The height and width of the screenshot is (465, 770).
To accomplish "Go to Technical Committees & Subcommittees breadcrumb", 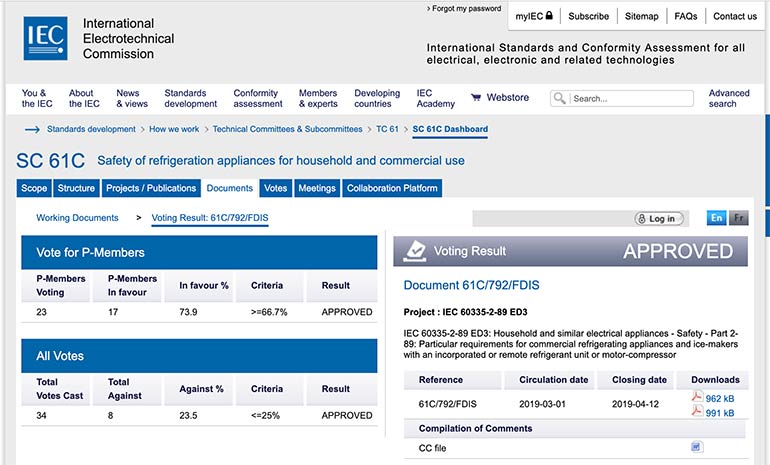I will tap(287, 129).
